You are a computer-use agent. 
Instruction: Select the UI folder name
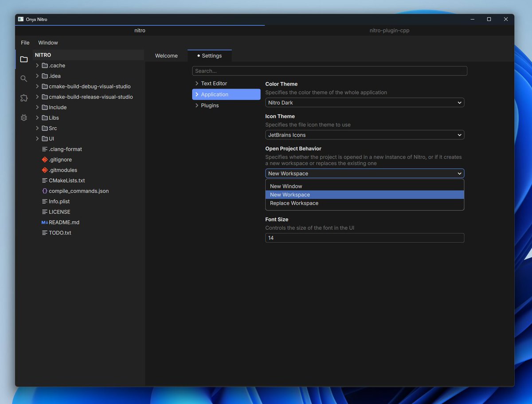pos(51,139)
